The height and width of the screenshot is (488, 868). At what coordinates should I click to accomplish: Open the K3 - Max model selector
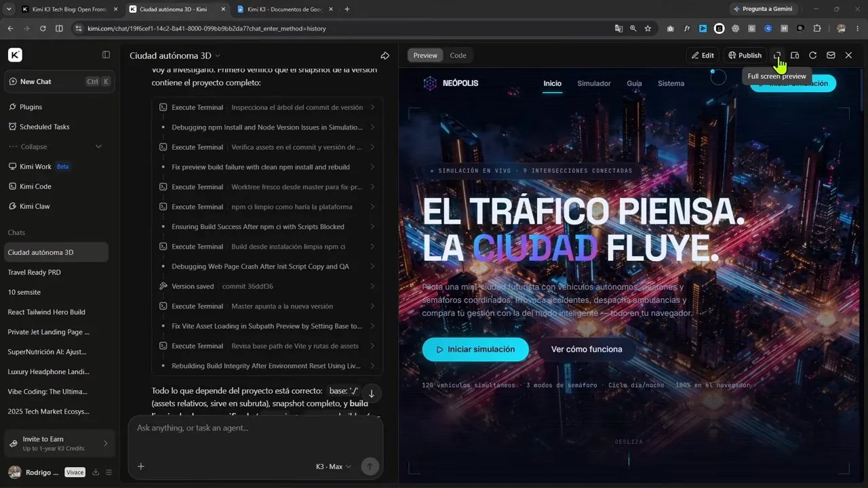click(x=334, y=466)
